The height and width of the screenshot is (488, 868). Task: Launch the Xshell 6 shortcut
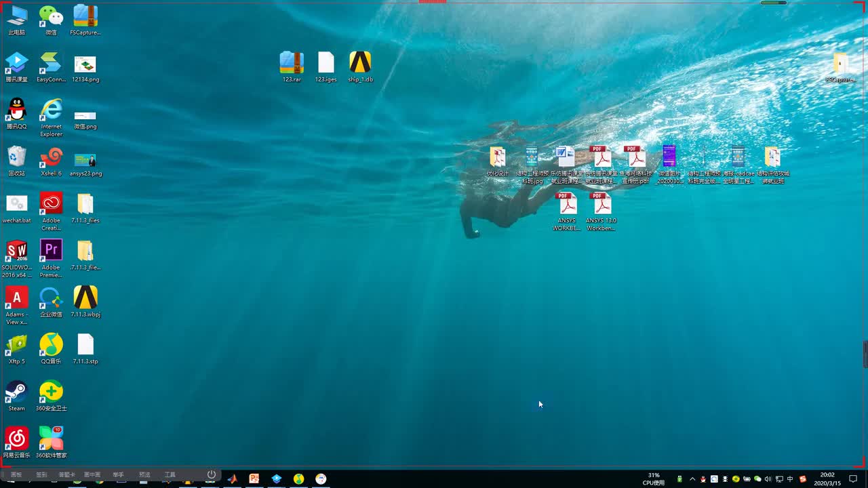tap(51, 161)
